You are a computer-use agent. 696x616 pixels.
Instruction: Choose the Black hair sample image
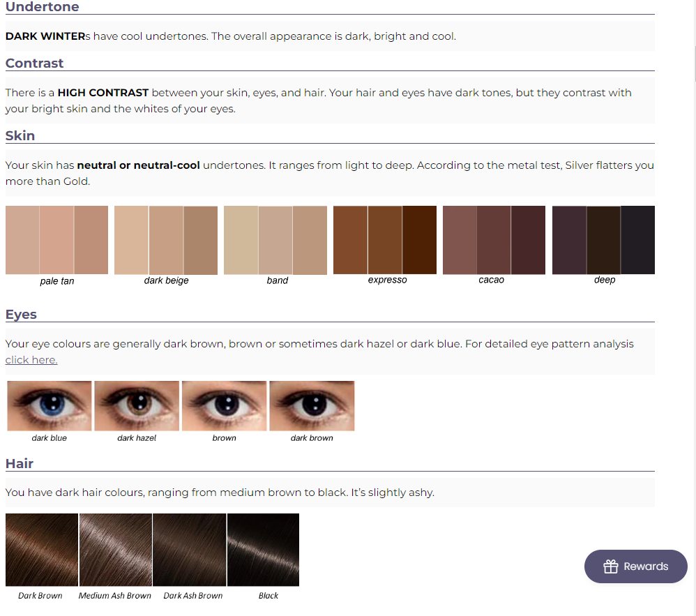(x=263, y=550)
